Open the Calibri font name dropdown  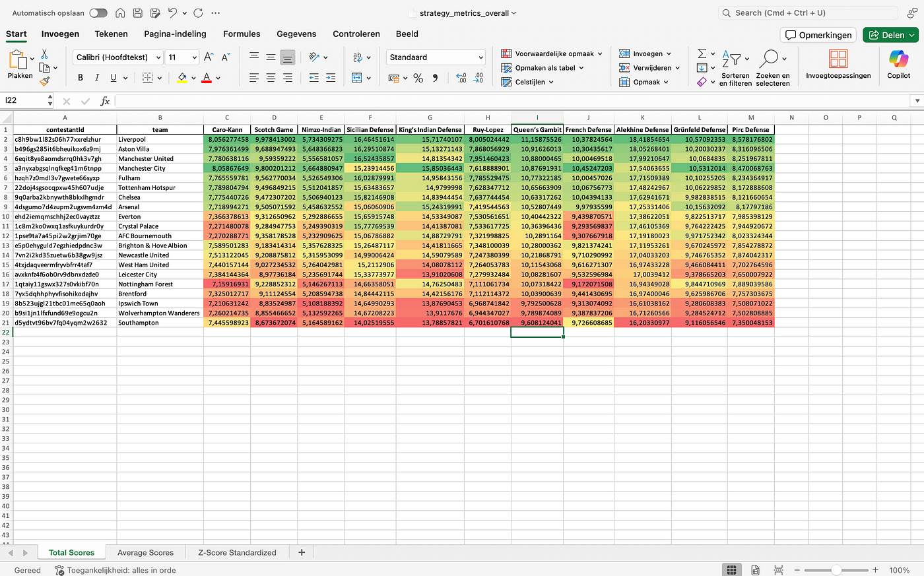click(x=158, y=57)
